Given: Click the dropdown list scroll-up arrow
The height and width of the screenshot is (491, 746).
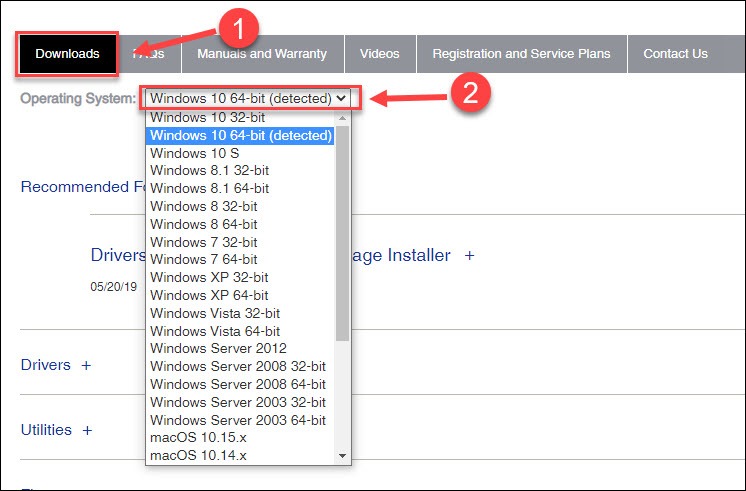Looking at the screenshot, I should point(343,118).
